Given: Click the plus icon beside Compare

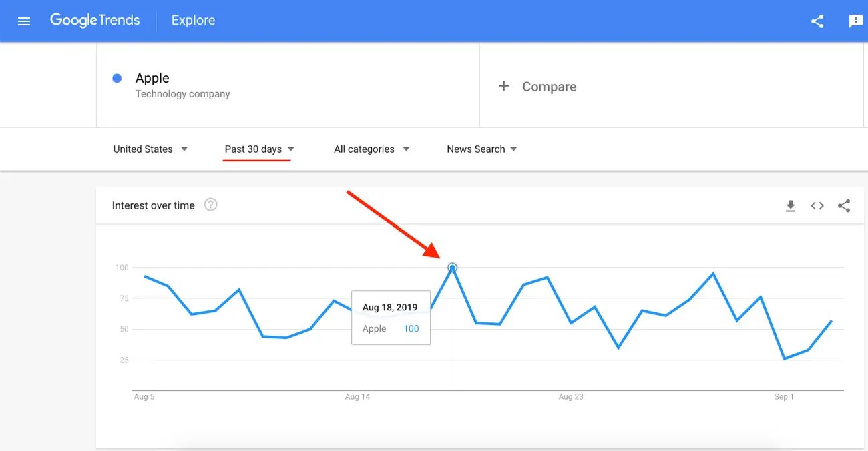Looking at the screenshot, I should [504, 86].
